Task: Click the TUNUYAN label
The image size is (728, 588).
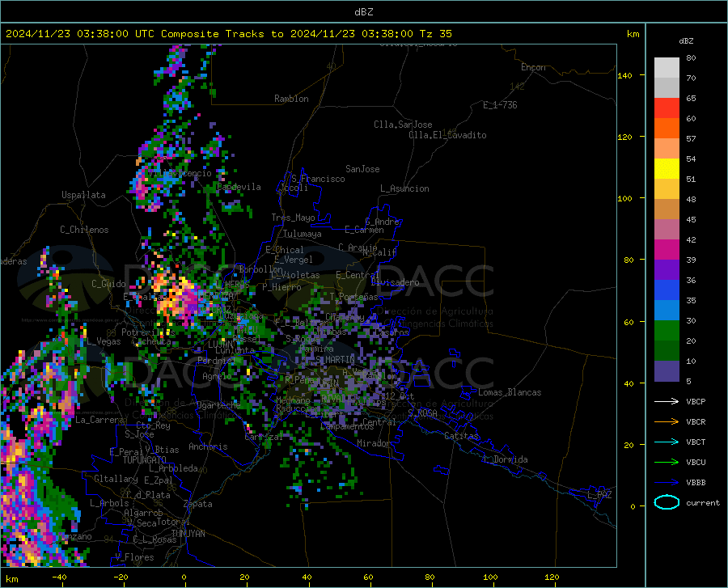Action: 188,533
